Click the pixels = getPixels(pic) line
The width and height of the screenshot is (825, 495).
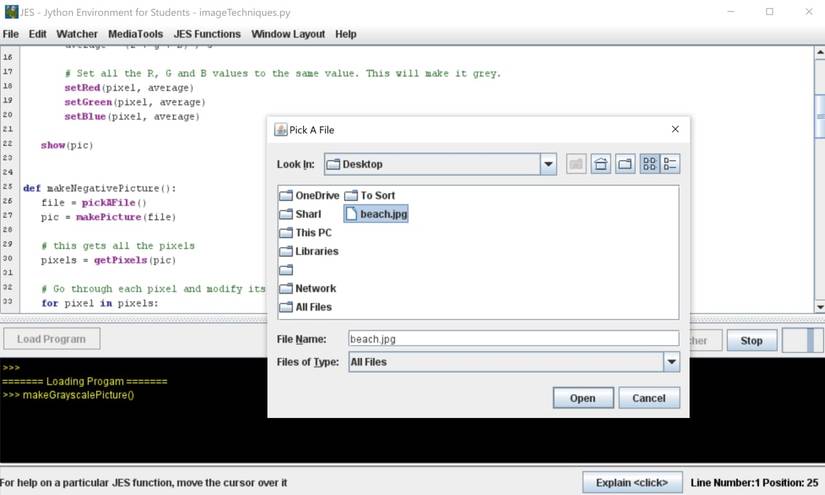point(108,260)
